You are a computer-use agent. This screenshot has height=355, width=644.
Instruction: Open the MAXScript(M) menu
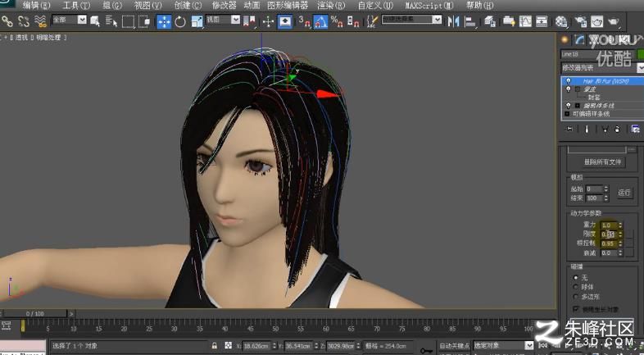pos(429,6)
